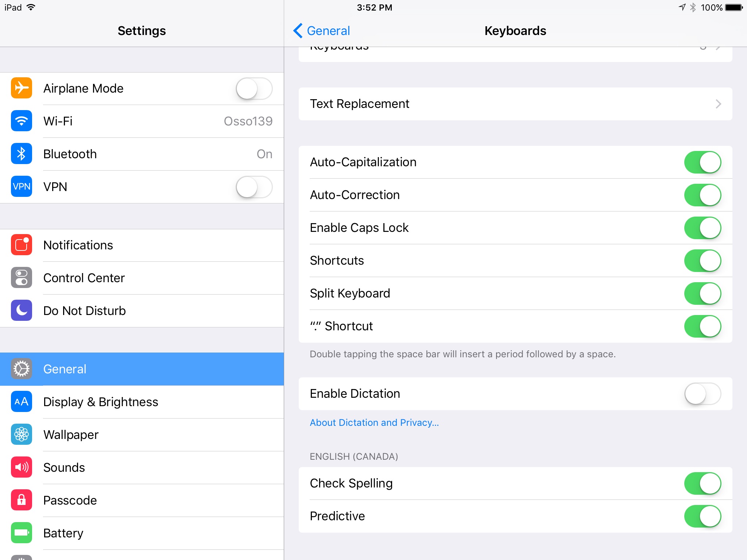Tap the blue Wi-Fi icon
747x560 pixels.
tap(22, 121)
